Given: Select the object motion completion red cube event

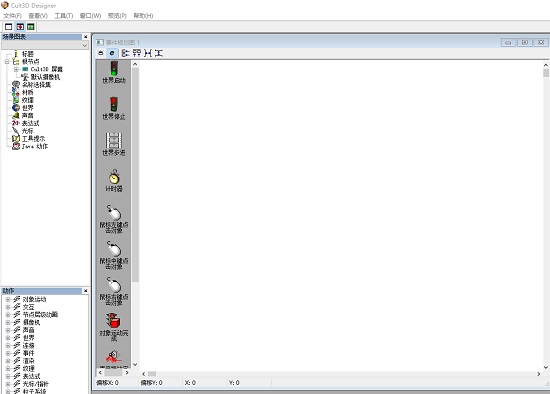Looking at the screenshot, I should [x=114, y=327].
